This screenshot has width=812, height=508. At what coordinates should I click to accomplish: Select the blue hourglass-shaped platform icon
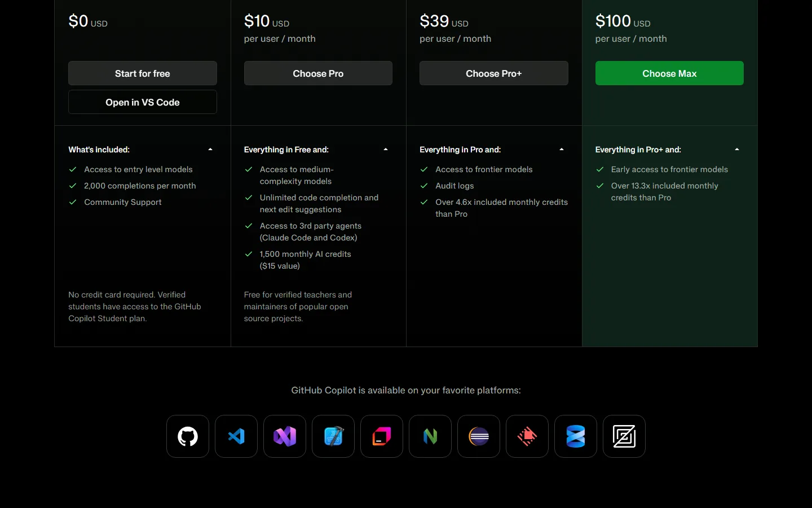click(x=576, y=436)
